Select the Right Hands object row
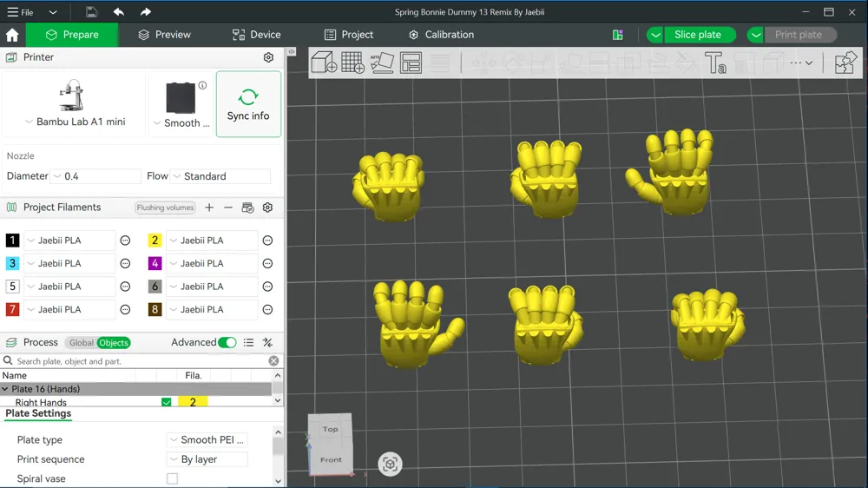The image size is (868, 488). coord(135,402)
